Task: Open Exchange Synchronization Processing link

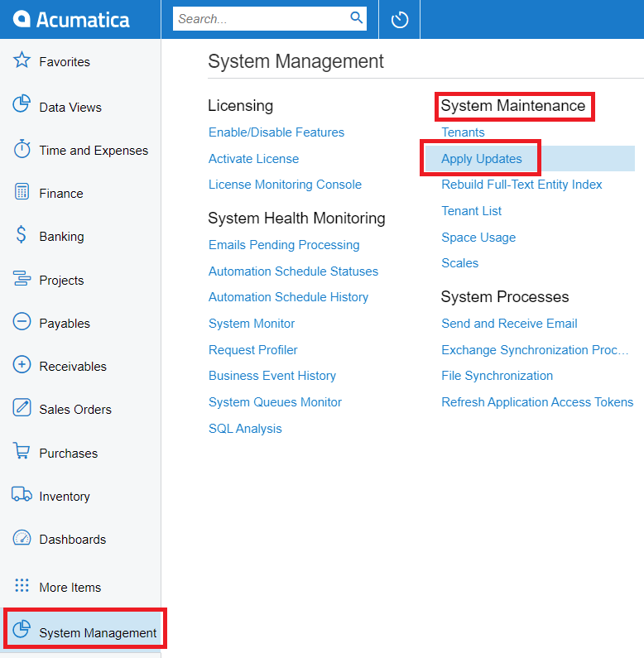Action: (x=535, y=350)
